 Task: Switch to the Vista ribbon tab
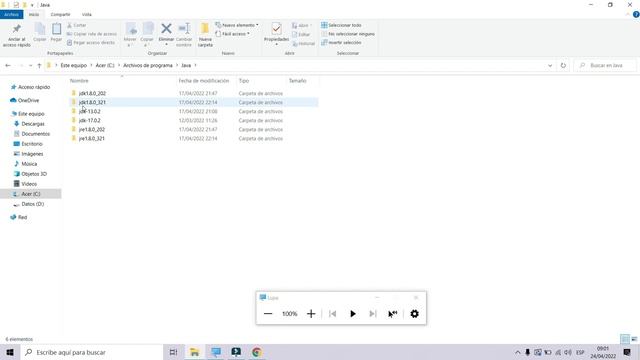pos(87,15)
